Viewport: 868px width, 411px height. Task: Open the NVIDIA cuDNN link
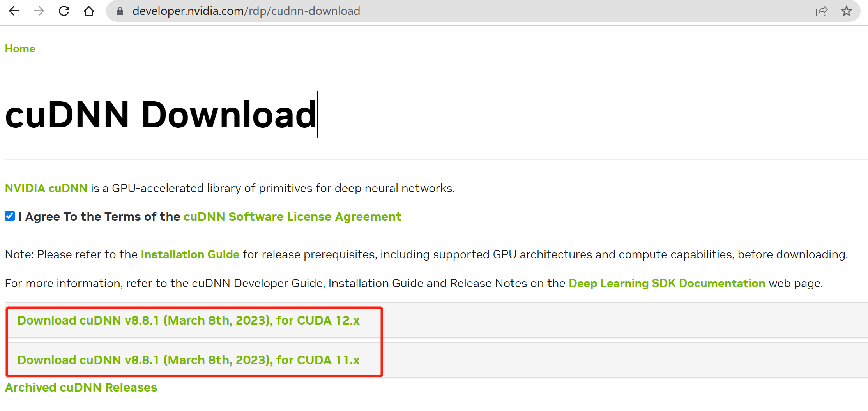coord(46,188)
